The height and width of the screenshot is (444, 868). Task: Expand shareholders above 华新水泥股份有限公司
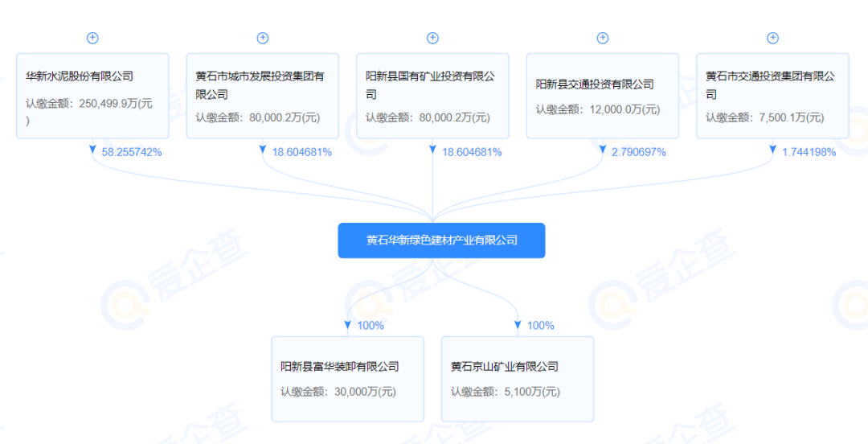92,38
